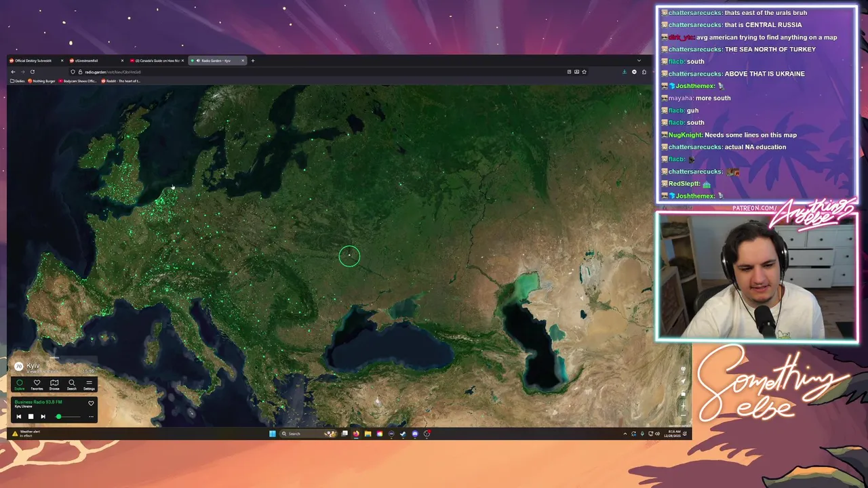Open the Nothing Burger bookmark
Image resolution: width=868 pixels, height=488 pixels.
coord(41,81)
